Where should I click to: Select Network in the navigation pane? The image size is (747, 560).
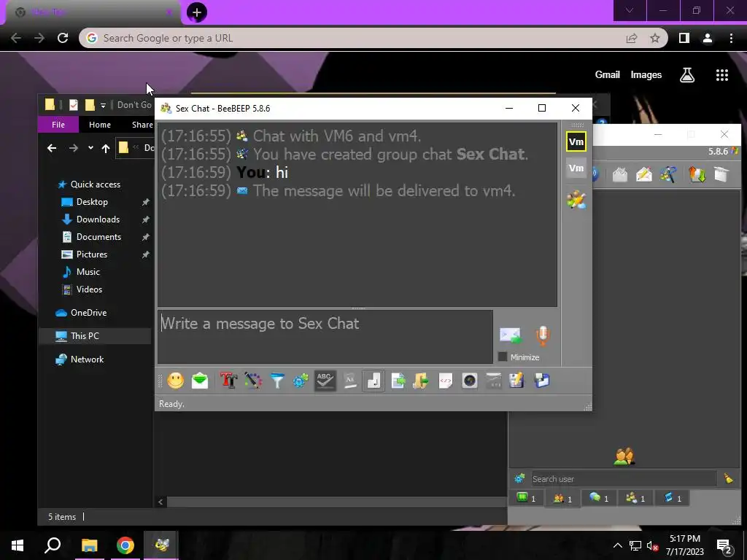[87, 359]
